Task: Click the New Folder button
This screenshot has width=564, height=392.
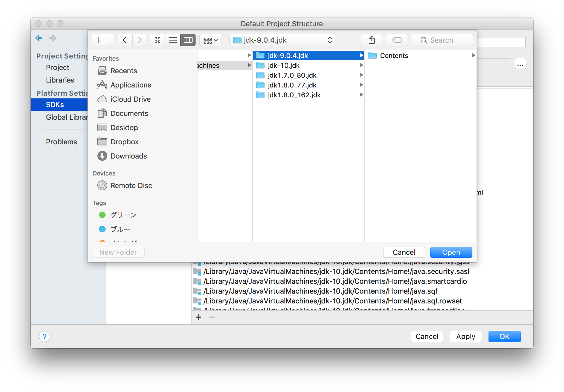Action: point(118,252)
